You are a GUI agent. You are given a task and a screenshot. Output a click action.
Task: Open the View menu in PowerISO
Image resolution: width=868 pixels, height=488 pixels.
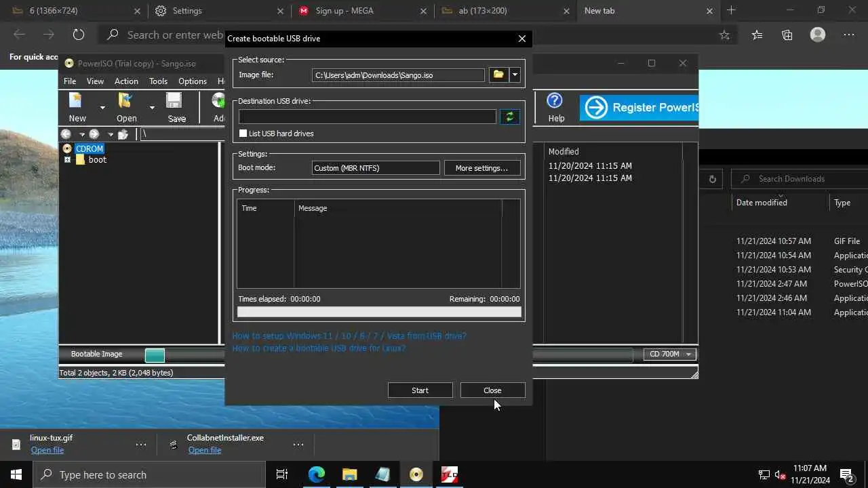tap(95, 81)
